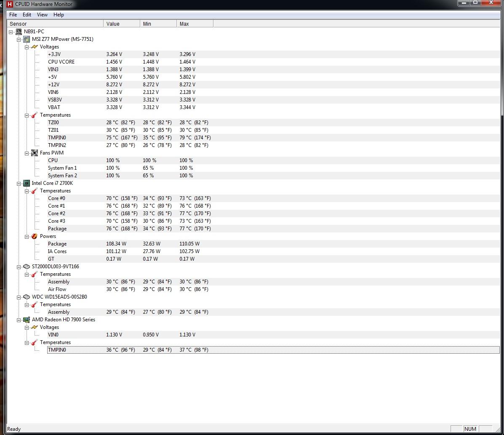Click the WDC WD15EADS-00S2B0 drive icon

[x=27, y=297]
